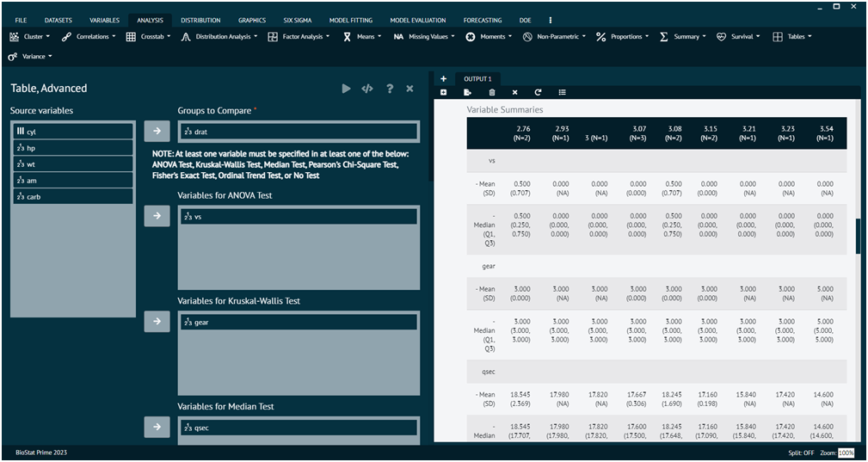Open the code syntax view icon

click(367, 89)
